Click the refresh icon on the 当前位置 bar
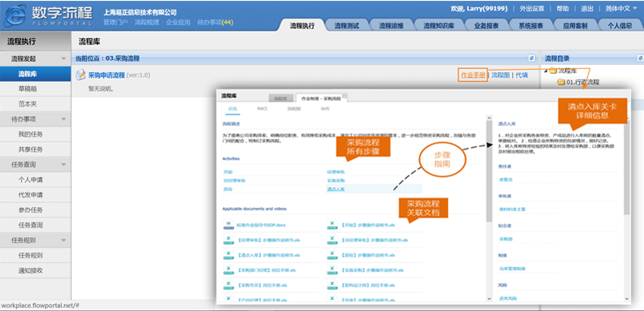This screenshot has height=311, width=644. (x=532, y=58)
